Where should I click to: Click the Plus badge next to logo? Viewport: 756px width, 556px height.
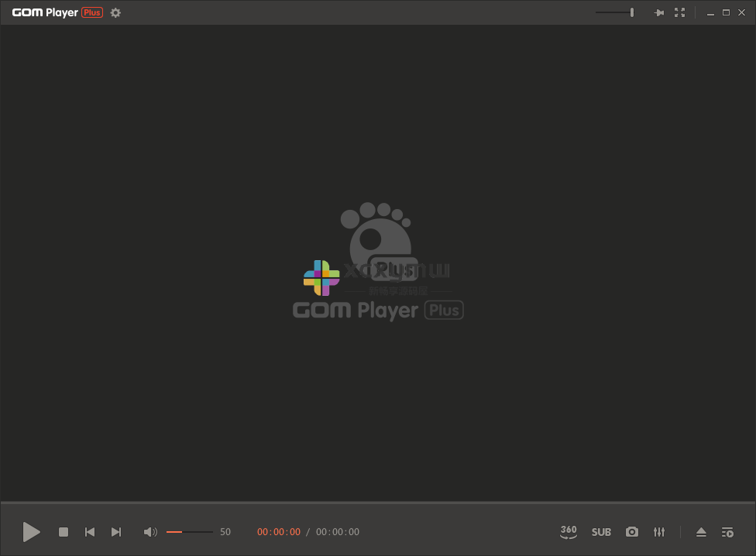point(91,12)
